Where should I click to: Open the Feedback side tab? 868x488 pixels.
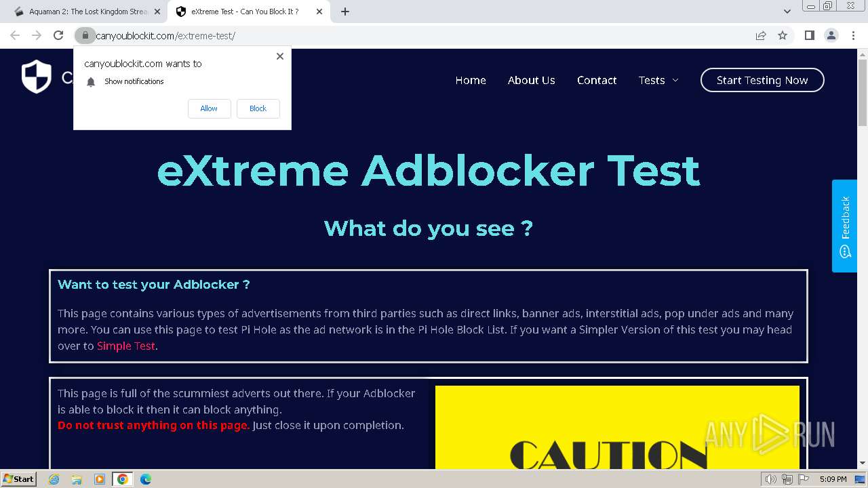tap(844, 226)
